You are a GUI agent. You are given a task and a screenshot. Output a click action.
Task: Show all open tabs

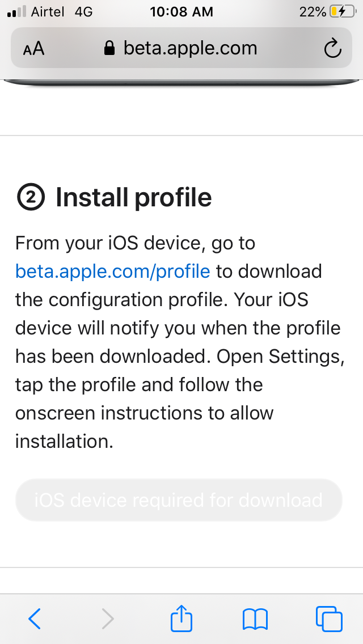(328, 618)
